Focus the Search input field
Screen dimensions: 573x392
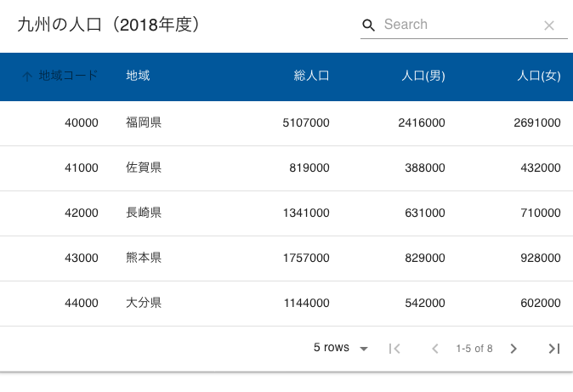[x=461, y=25]
